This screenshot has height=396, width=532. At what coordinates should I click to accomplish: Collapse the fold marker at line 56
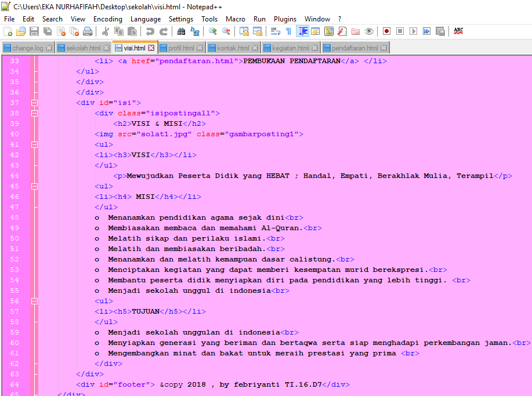(34, 301)
